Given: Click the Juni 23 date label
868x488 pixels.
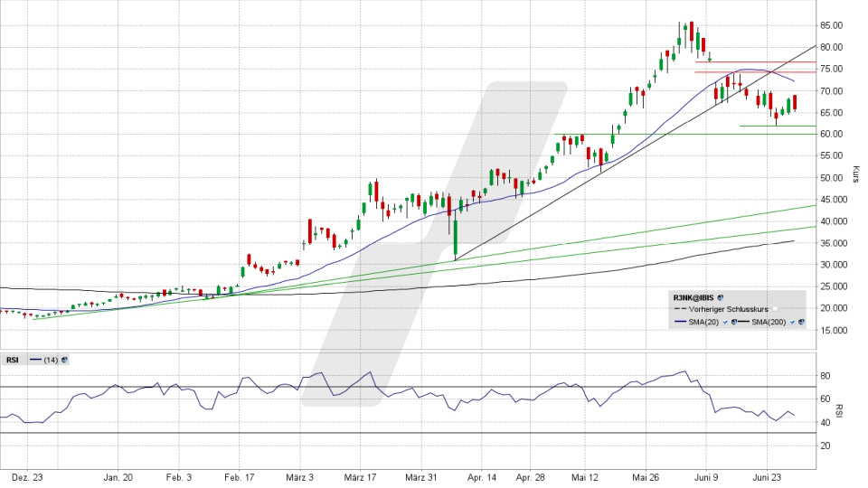Looking at the screenshot, I should point(767,477).
